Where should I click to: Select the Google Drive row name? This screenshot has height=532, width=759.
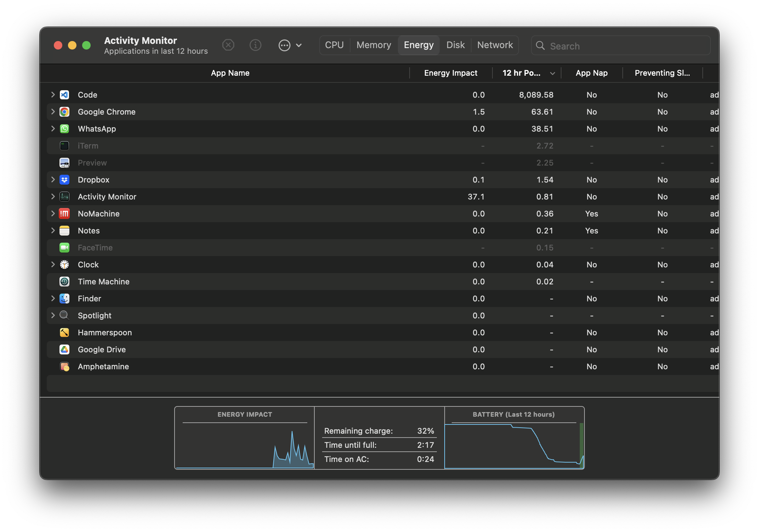[102, 349]
